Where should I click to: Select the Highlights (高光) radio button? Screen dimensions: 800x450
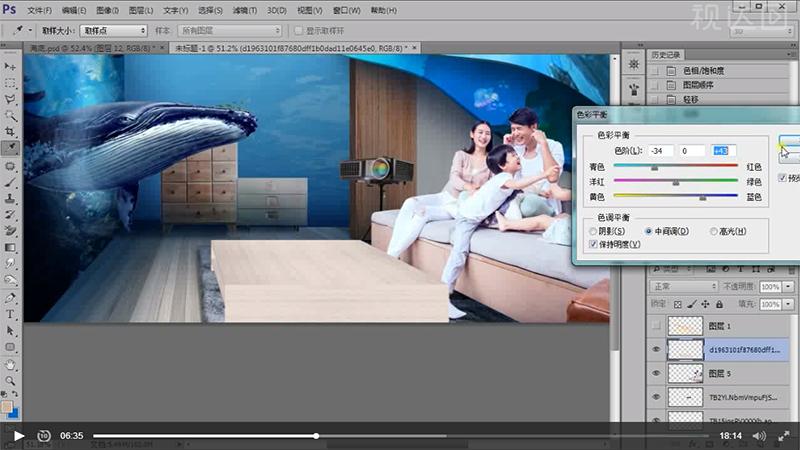click(714, 232)
